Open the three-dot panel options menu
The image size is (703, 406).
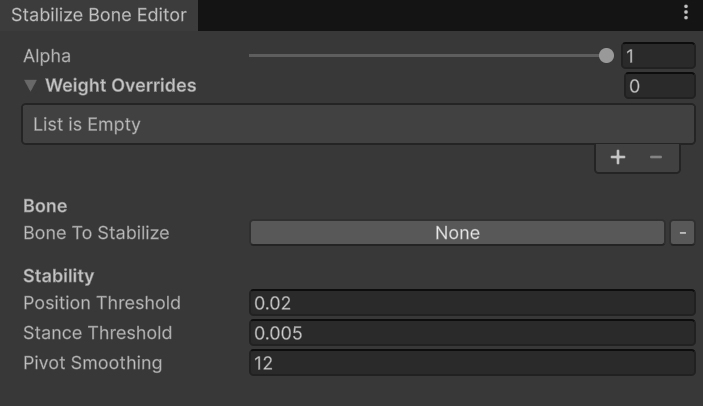coord(686,12)
